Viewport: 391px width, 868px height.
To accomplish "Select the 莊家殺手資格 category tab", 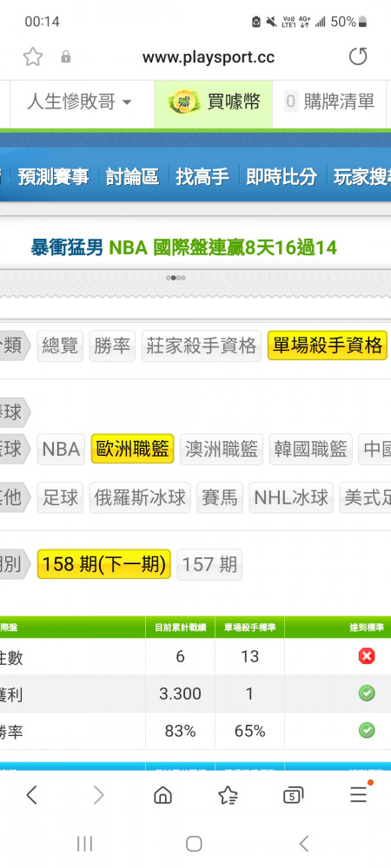I will click(x=201, y=346).
